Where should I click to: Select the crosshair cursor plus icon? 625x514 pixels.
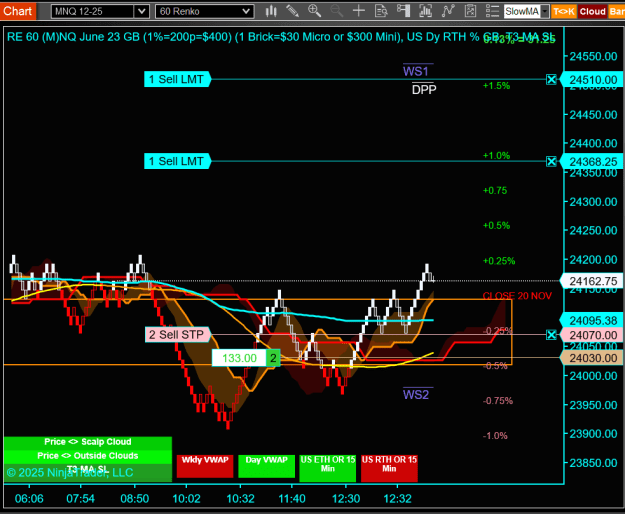359,11
